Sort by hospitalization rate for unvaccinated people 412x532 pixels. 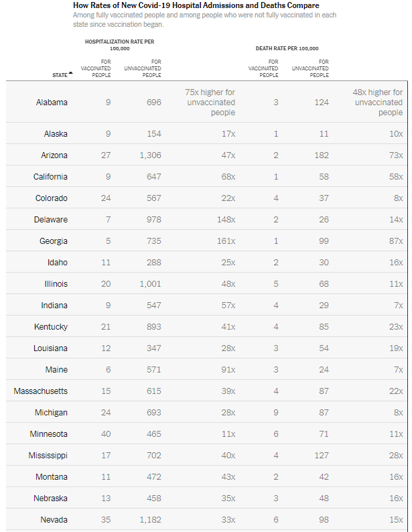coord(143,68)
